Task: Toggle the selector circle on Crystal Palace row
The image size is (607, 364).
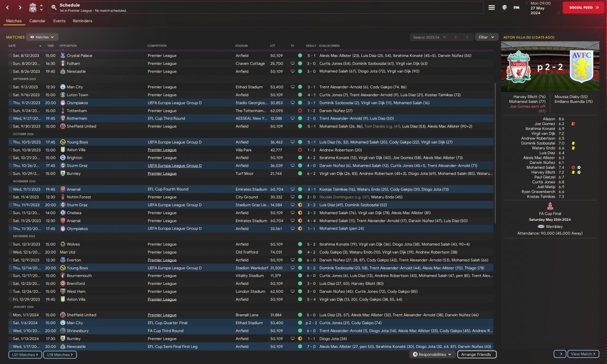Action: [10, 55]
